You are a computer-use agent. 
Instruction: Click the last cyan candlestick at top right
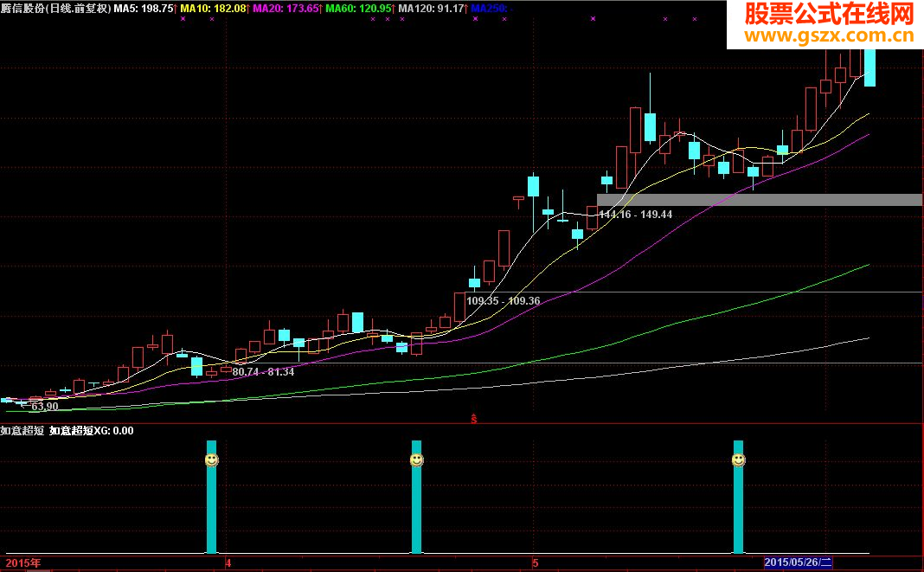tap(869, 67)
